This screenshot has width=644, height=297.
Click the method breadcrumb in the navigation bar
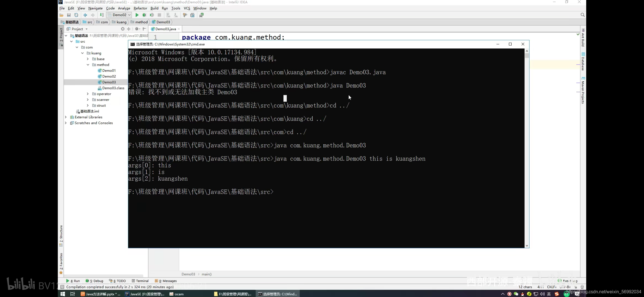[139, 22]
